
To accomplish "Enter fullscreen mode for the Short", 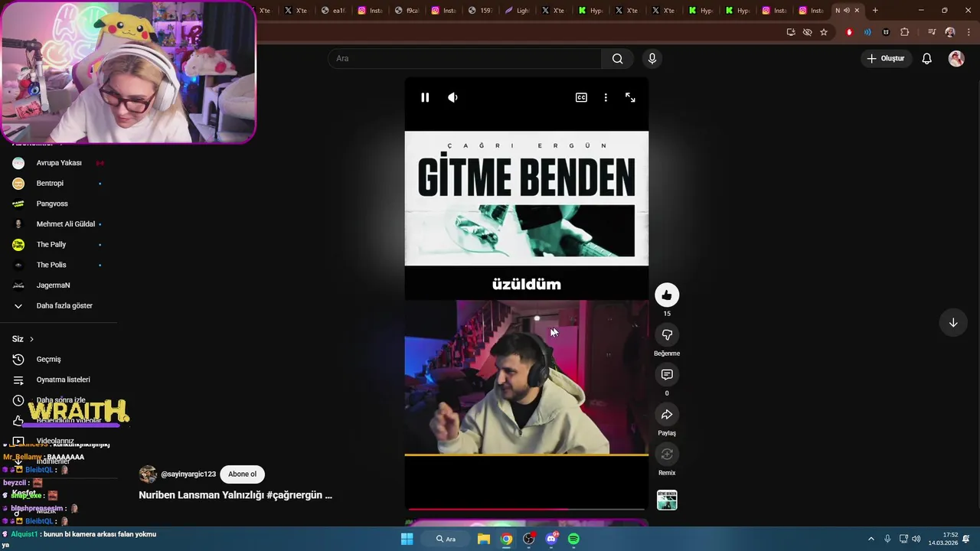I will (x=630, y=97).
